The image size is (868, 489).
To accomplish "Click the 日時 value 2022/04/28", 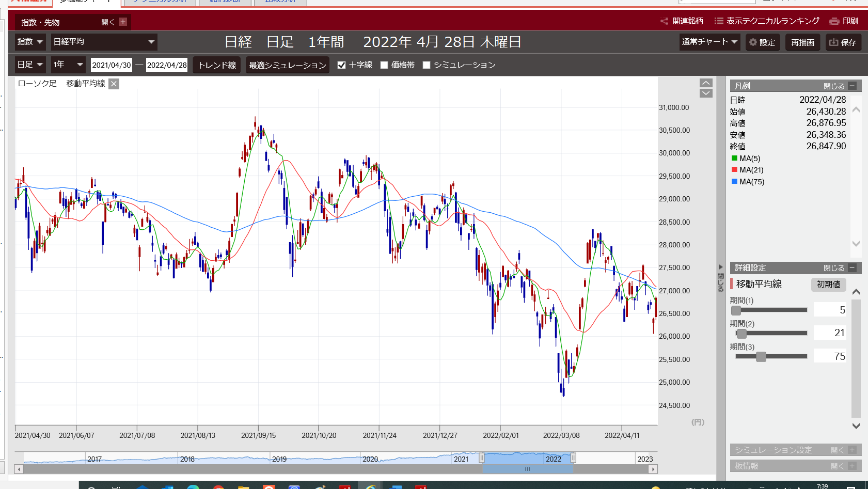I will tap(823, 100).
